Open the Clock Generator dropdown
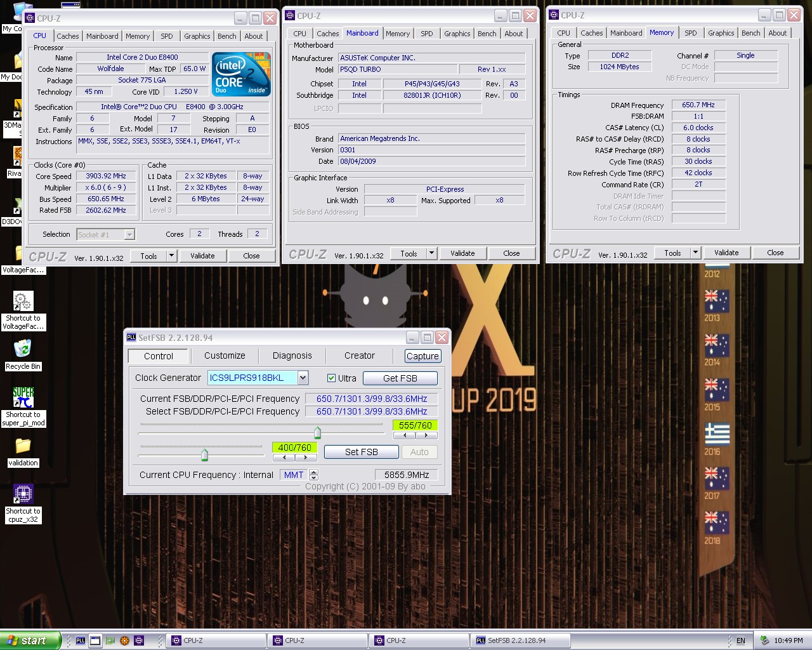The image size is (812, 650). click(303, 378)
